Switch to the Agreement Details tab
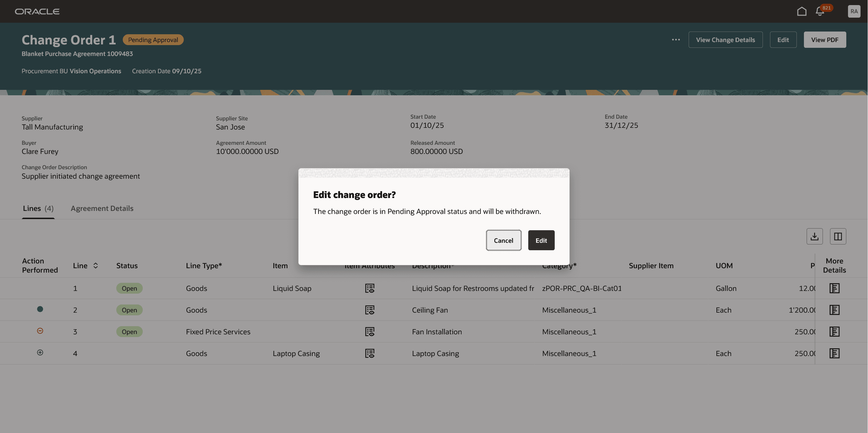Image resolution: width=868 pixels, height=433 pixels. (102, 208)
